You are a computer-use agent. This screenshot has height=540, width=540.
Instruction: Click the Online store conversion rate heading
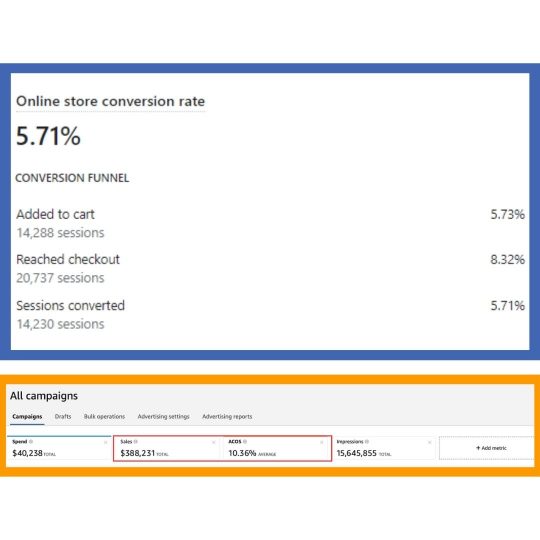coord(111,101)
